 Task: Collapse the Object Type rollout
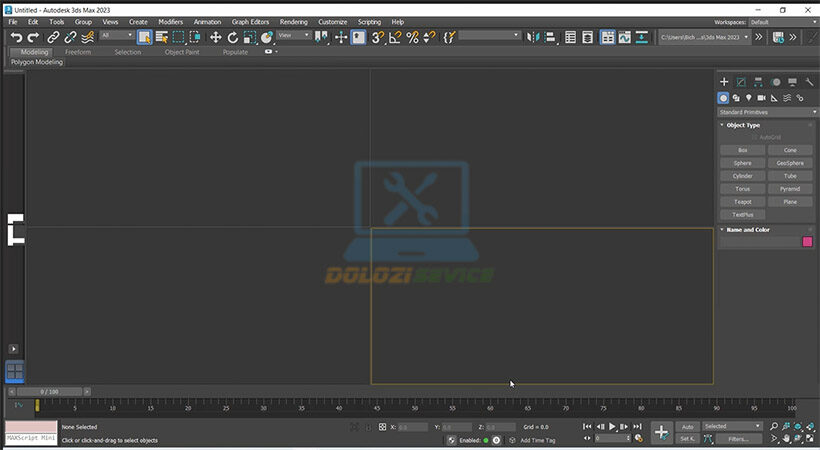742,125
